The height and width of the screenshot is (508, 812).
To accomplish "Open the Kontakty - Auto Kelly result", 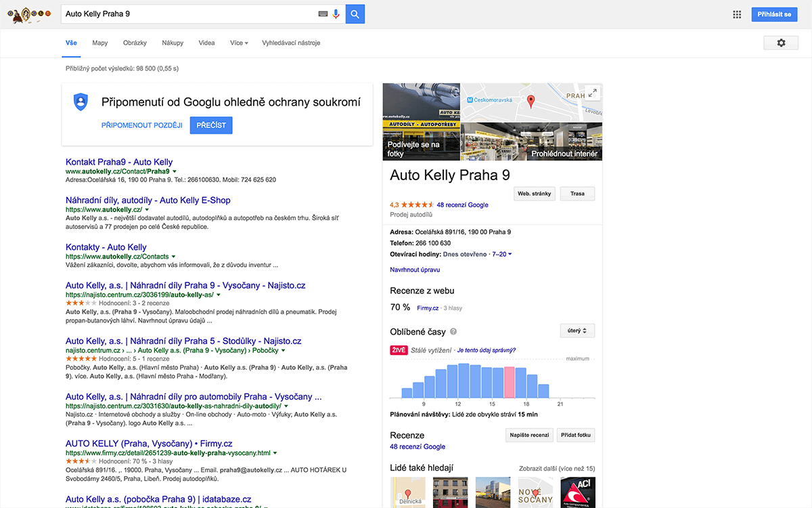I will (x=106, y=247).
